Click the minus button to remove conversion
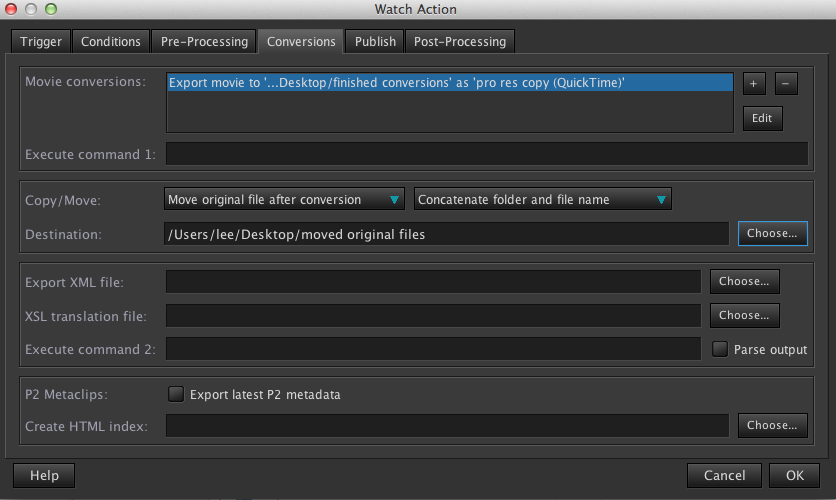 click(786, 84)
